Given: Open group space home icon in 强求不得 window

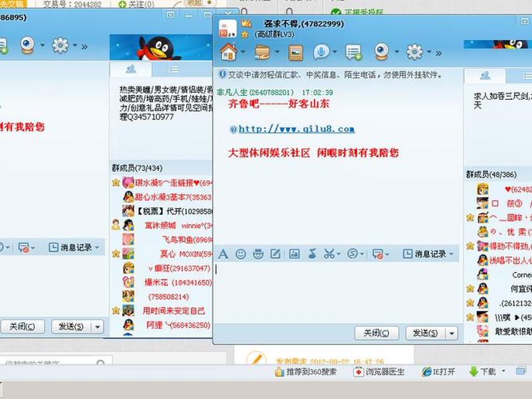Looking at the screenshot, I should point(228,52).
